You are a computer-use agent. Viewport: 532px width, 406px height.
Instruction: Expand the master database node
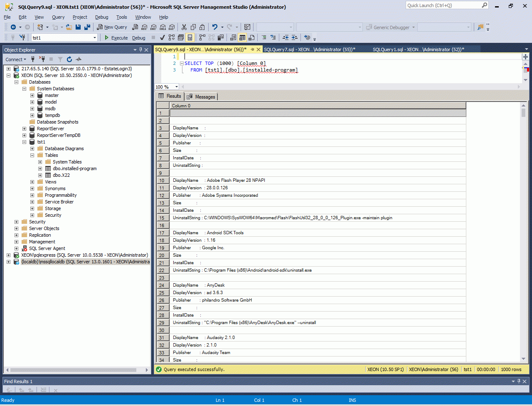click(32, 95)
